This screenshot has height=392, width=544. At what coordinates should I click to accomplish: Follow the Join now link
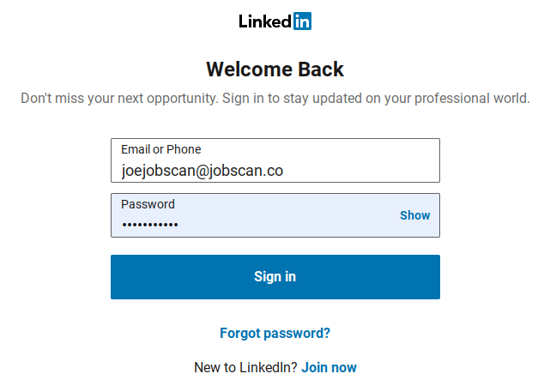[x=329, y=367]
